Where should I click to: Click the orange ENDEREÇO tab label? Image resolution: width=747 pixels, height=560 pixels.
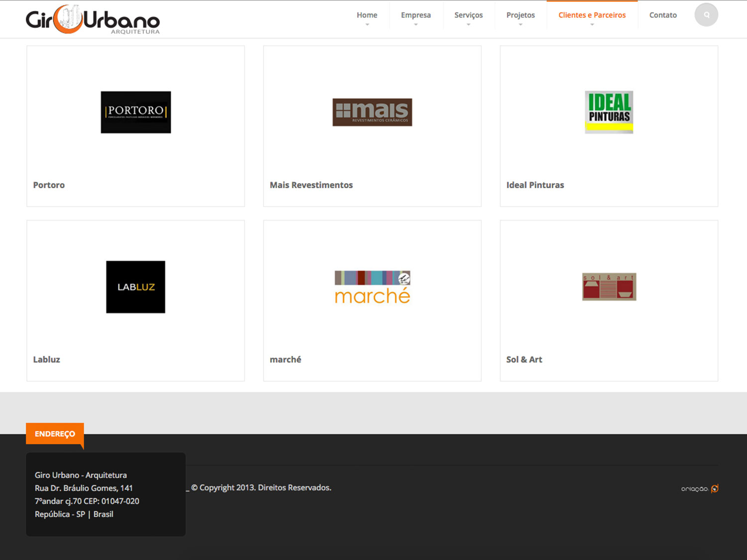[x=55, y=434]
